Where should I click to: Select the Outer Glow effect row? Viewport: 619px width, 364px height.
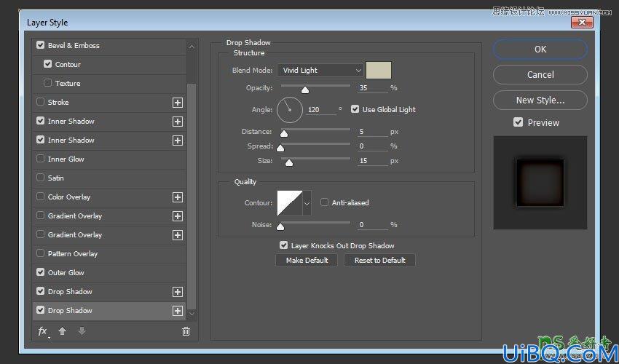click(x=109, y=273)
